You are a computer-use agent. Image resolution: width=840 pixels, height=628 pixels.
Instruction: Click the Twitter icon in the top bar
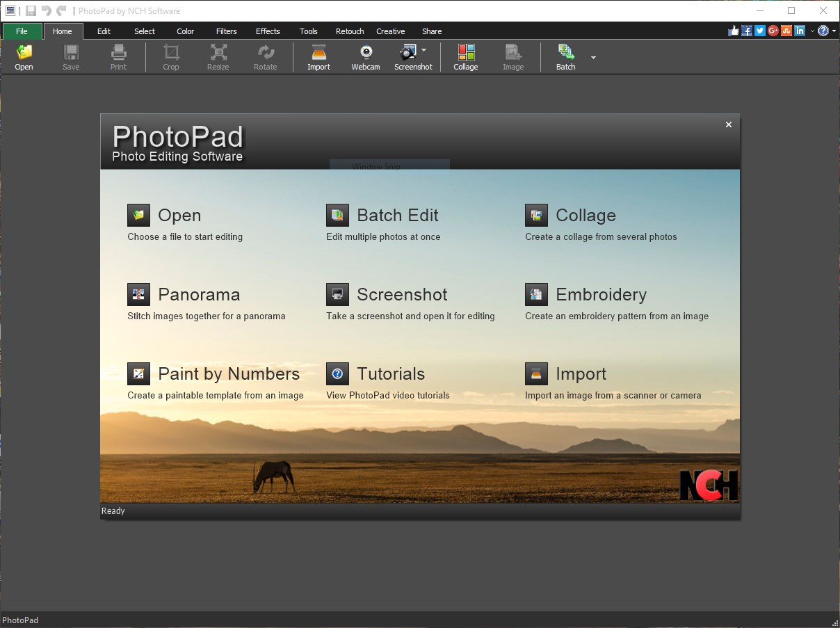coord(759,31)
